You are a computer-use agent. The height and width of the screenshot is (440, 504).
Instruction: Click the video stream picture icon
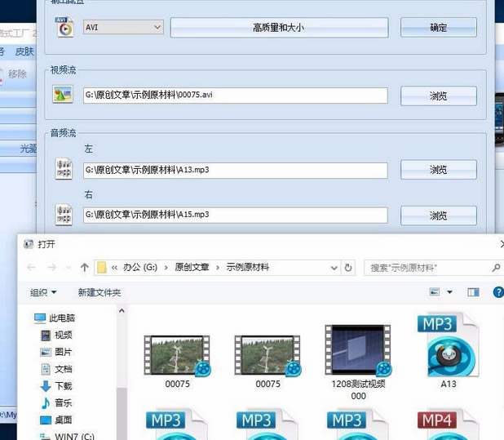point(63,94)
